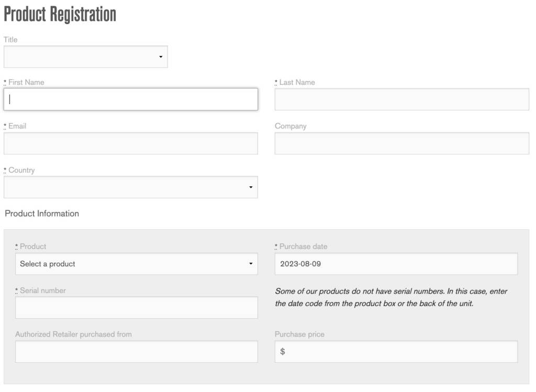Click the Product Registration heading

[60, 14]
